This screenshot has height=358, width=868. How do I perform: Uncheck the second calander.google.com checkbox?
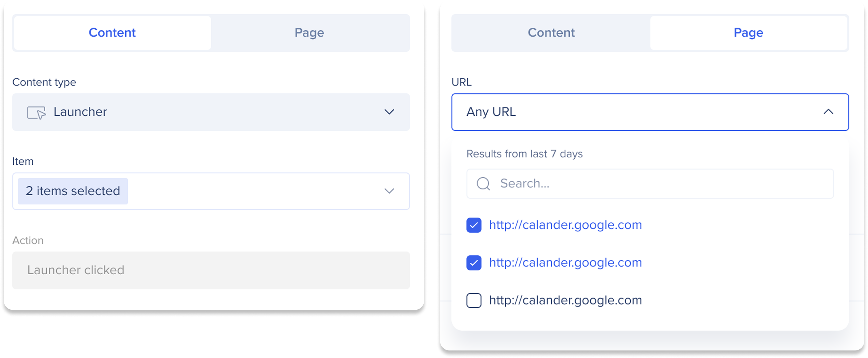point(474,263)
